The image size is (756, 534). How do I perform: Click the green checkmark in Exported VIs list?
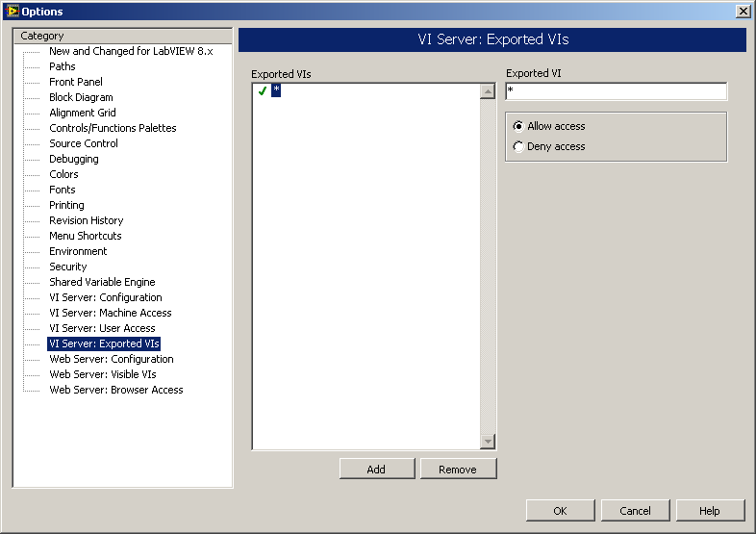263,90
